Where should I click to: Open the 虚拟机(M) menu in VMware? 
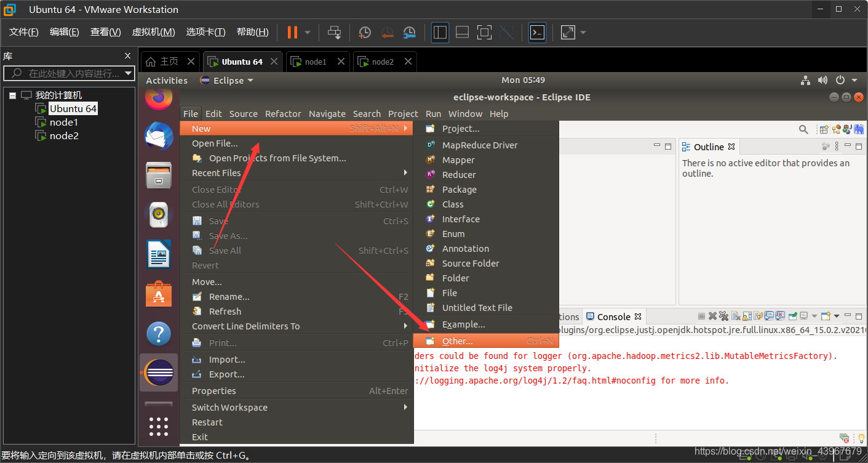(x=154, y=32)
